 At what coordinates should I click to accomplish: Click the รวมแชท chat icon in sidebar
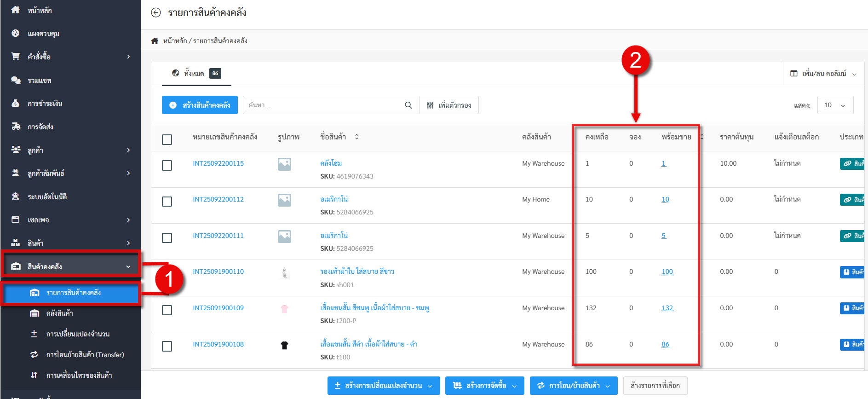[x=16, y=80]
